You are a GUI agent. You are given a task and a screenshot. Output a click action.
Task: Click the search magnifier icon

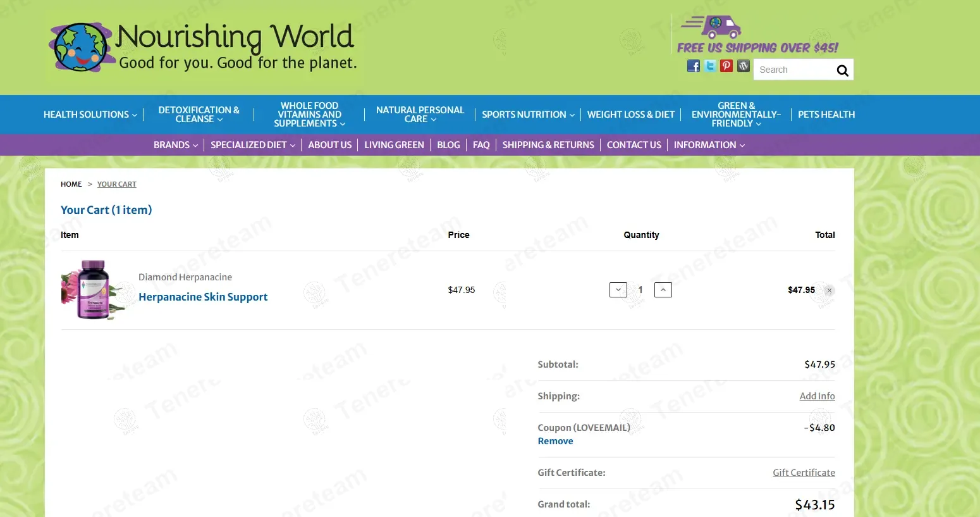coord(842,70)
